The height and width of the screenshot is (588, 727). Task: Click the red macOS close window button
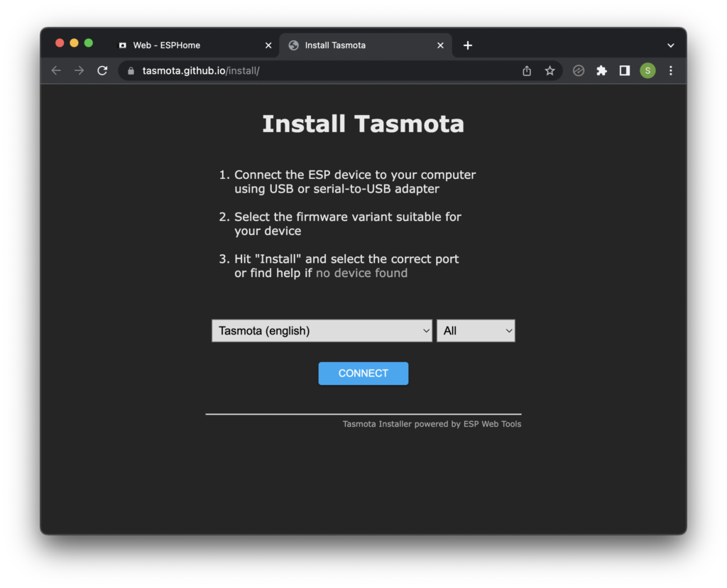pyautogui.click(x=60, y=43)
